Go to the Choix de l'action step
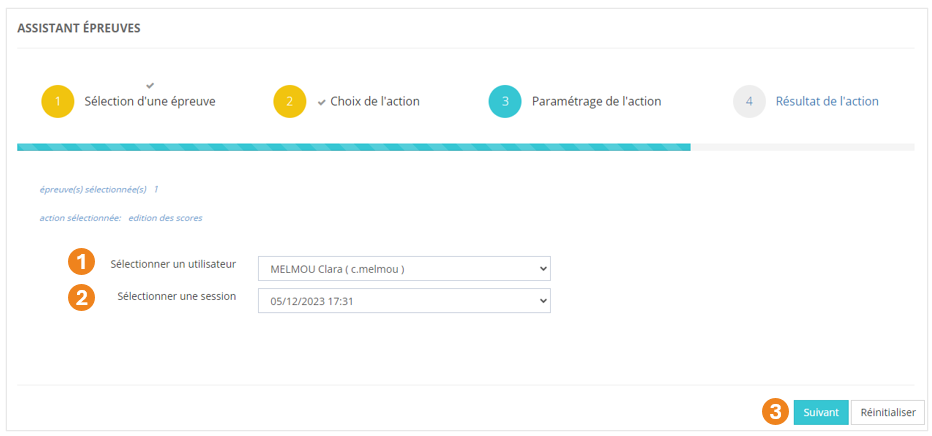 click(x=376, y=102)
